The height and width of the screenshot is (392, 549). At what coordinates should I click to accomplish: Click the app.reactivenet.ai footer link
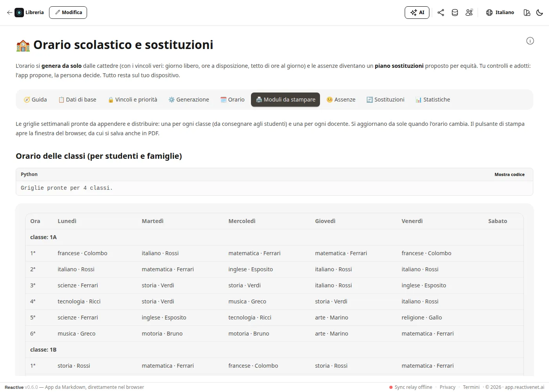click(524, 387)
